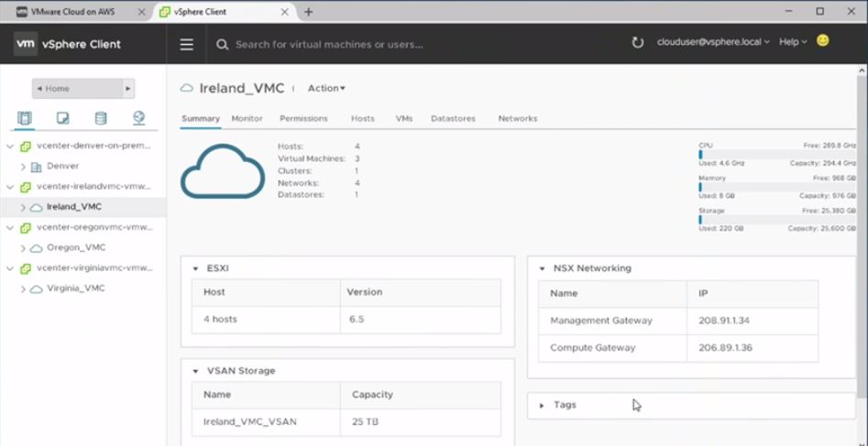Expand the Denver datacenter node
The height and width of the screenshot is (446, 868).
click(23, 167)
